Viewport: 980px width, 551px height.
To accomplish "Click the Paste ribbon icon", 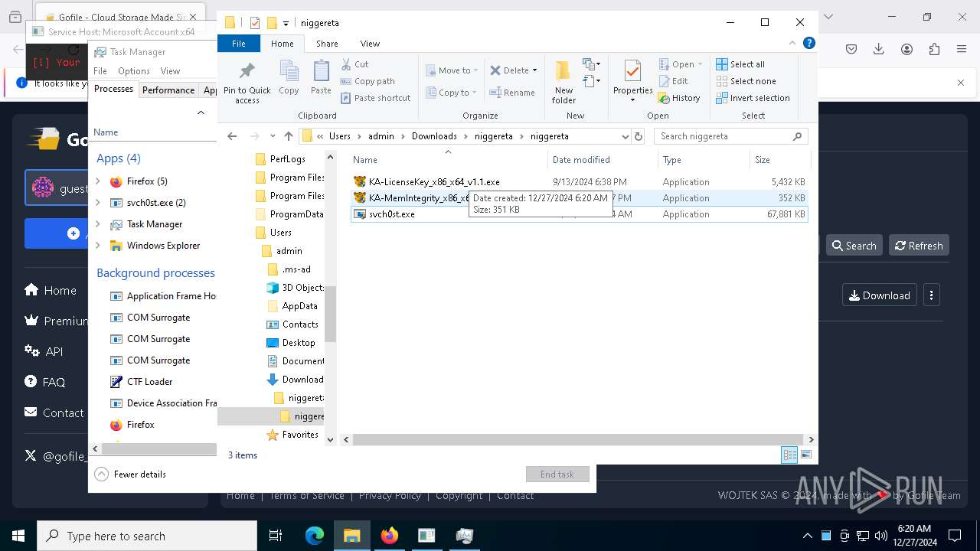I will (x=321, y=78).
